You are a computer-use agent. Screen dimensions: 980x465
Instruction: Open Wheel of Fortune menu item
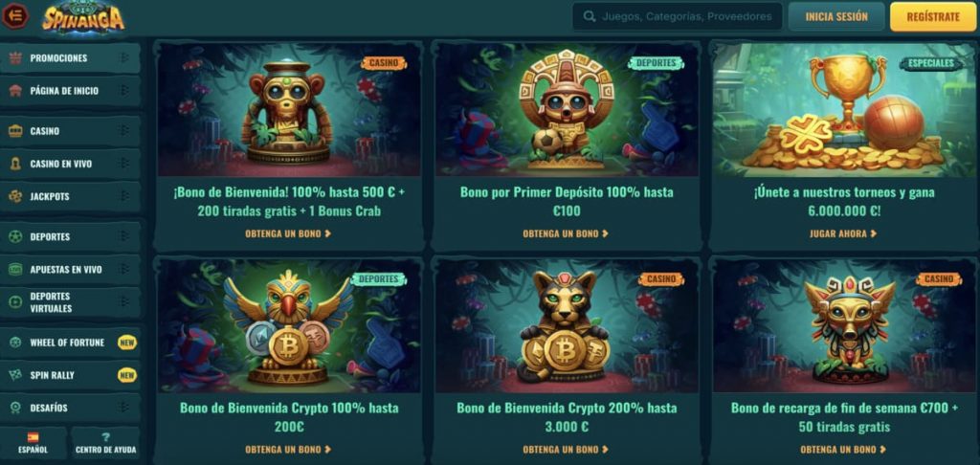(x=70, y=343)
